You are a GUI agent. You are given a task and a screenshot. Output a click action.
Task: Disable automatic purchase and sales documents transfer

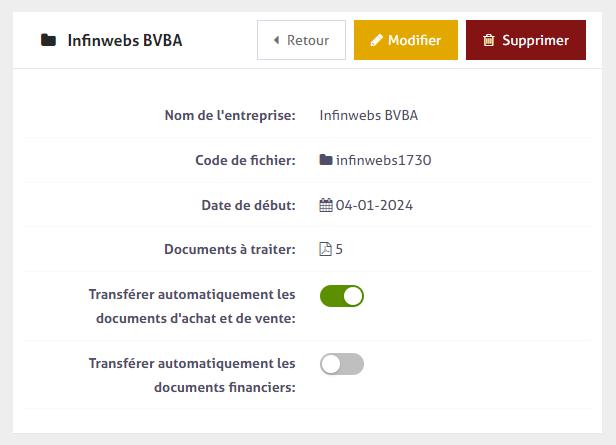[x=342, y=295]
